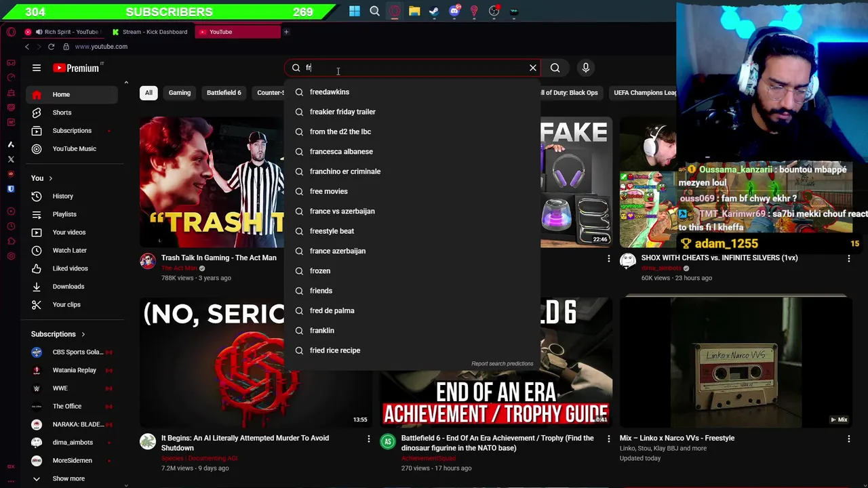
Task: Choose 'freedawkins' suggestion
Action: 412,92
